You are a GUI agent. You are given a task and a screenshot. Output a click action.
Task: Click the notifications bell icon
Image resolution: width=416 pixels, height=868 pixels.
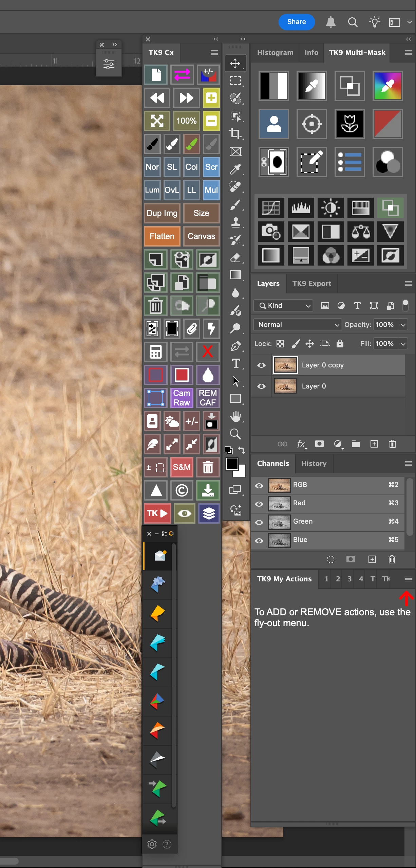pos(331,22)
